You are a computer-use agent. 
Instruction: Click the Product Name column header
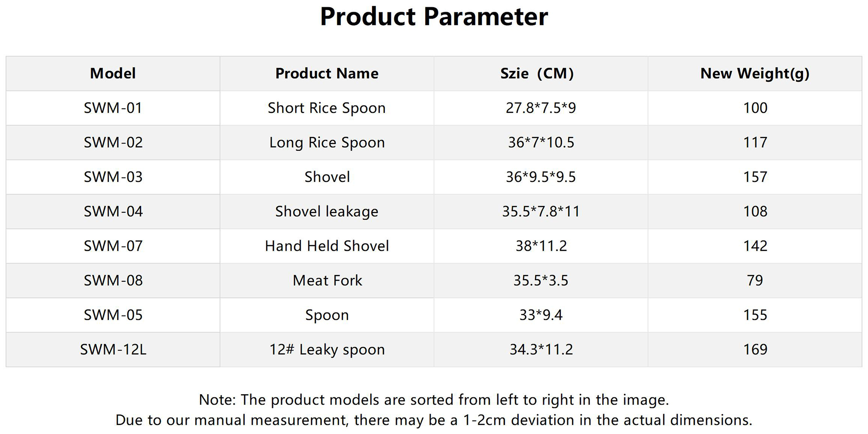pyautogui.click(x=327, y=74)
